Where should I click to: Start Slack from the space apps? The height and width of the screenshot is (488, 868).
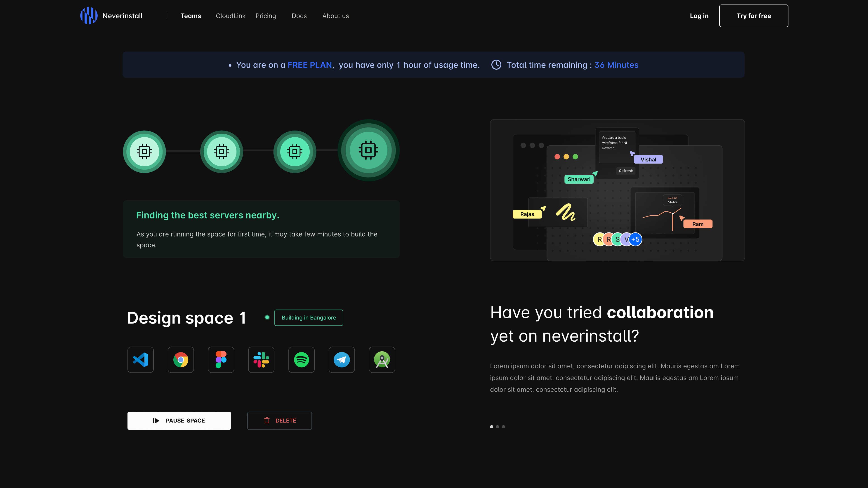(261, 360)
